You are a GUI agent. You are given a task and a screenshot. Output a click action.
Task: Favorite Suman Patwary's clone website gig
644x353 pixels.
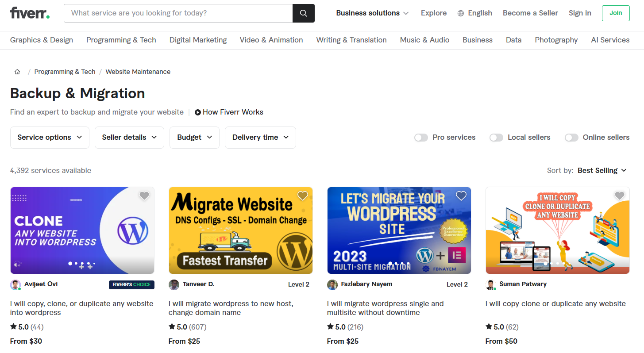coord(620,196)
